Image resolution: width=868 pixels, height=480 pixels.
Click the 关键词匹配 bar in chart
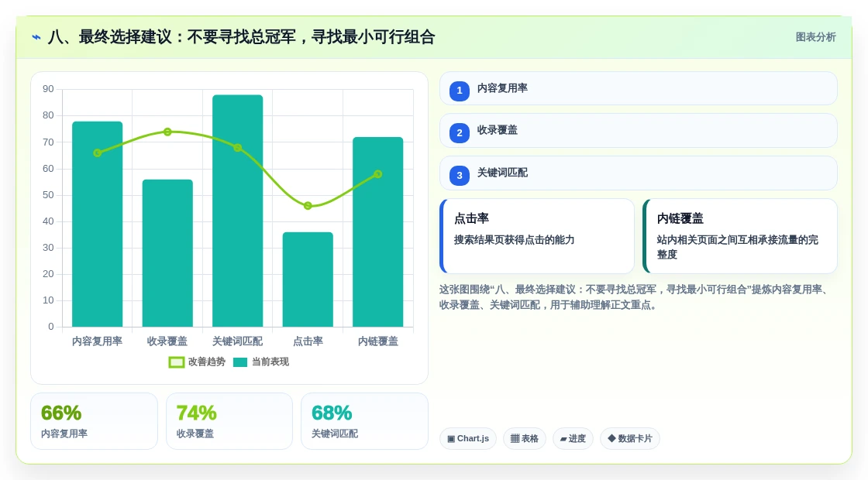237,211
